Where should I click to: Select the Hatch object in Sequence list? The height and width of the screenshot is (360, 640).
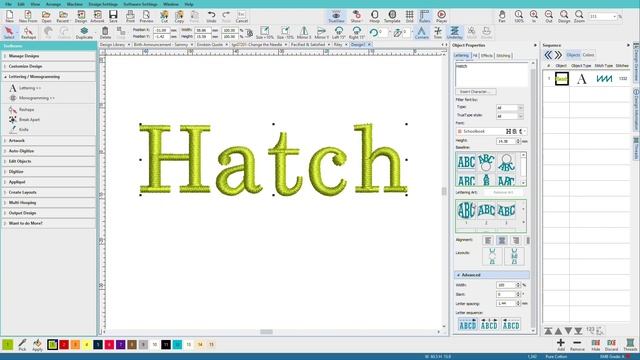pos(562,79)
